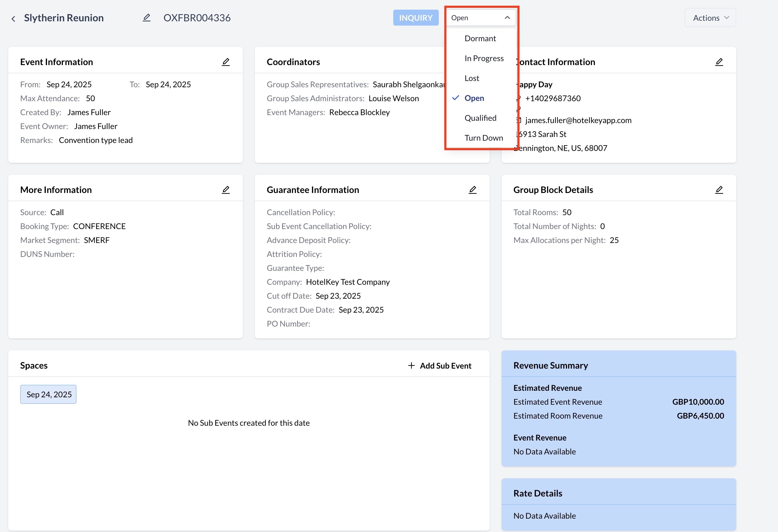Screen dimensions: 778x532
Task: Click the pencil icon next to event name
Action: click(x=147, y=18)
